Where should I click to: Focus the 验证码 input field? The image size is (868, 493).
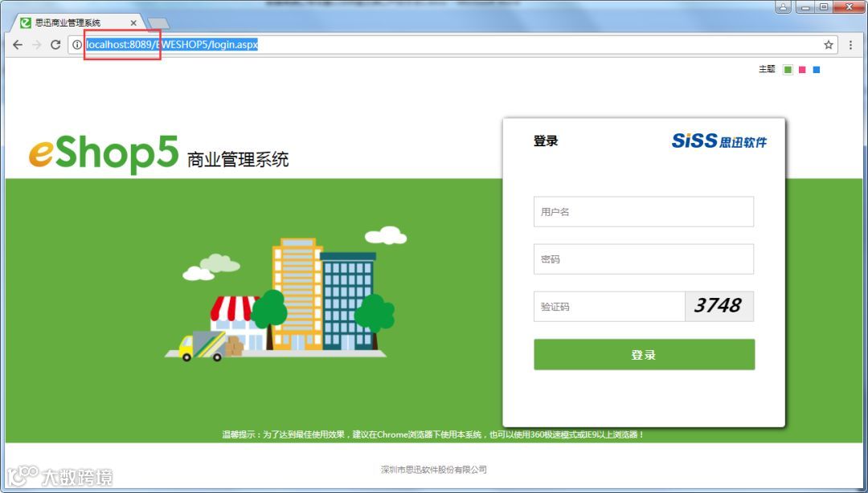pos(609,307)
